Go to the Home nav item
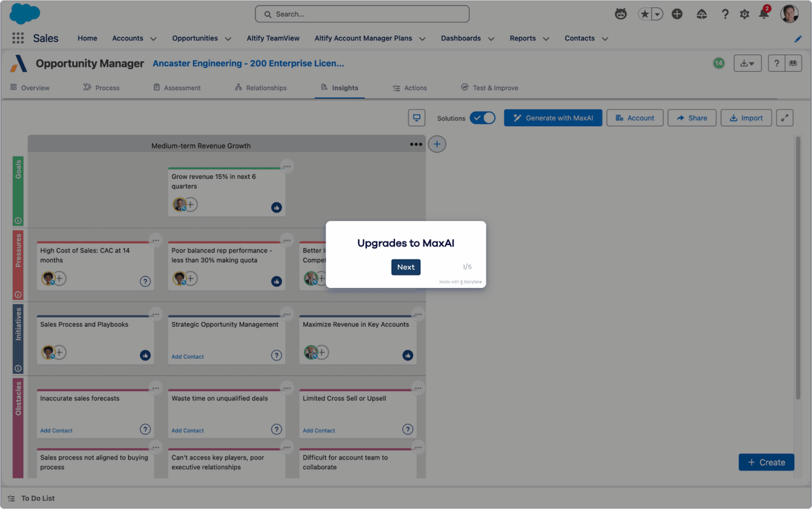The image size is (812, 509). pos(87,38)
